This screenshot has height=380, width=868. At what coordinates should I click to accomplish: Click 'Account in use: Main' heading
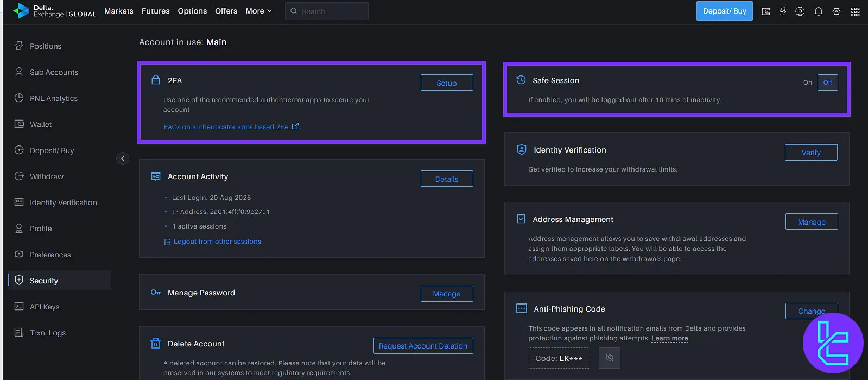coord(183,42)
